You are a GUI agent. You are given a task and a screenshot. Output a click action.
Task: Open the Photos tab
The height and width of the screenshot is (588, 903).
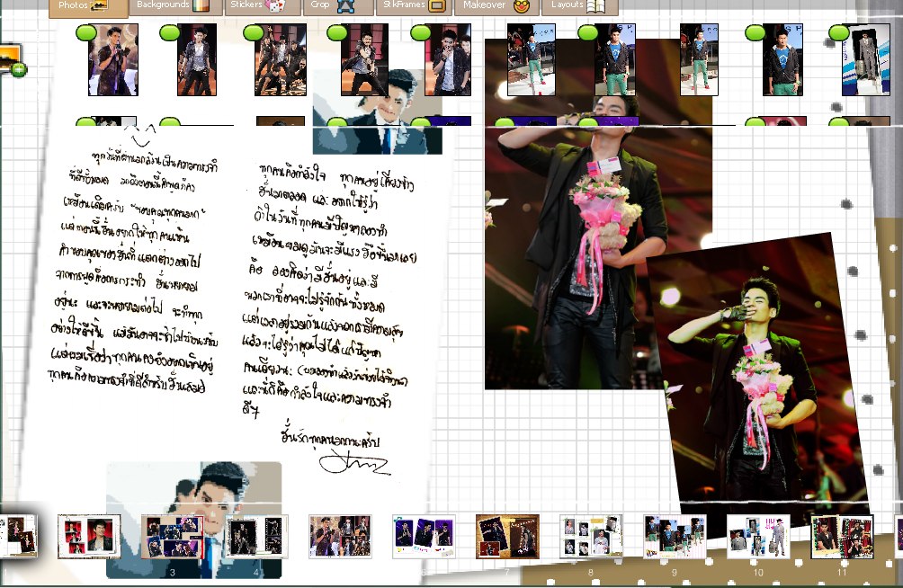click(88, 6)
